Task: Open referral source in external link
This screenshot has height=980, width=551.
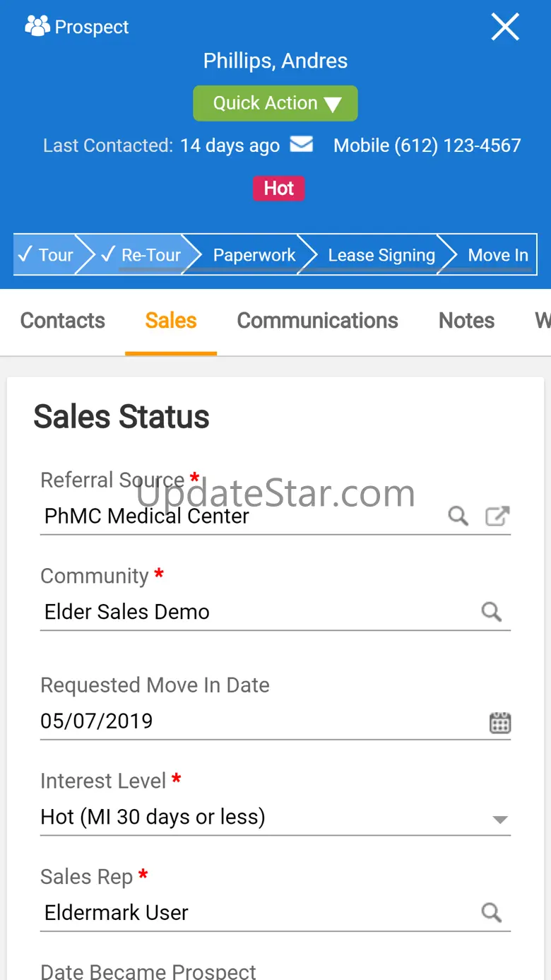Action: click(x=497, y=516)
